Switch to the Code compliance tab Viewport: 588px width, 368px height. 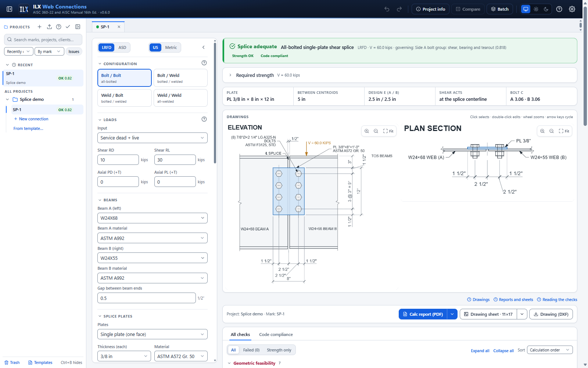276,335
